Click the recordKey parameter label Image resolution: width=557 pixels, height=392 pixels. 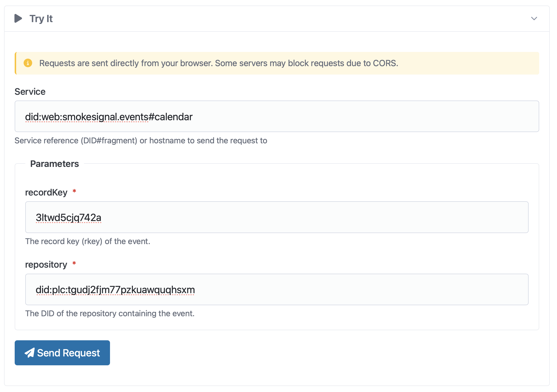click(46, 192)
